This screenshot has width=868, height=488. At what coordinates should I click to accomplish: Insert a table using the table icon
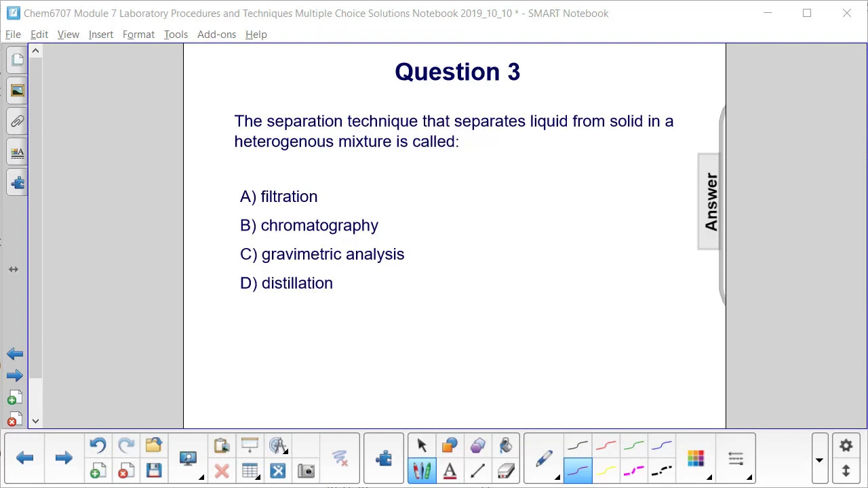coord(250,471)
